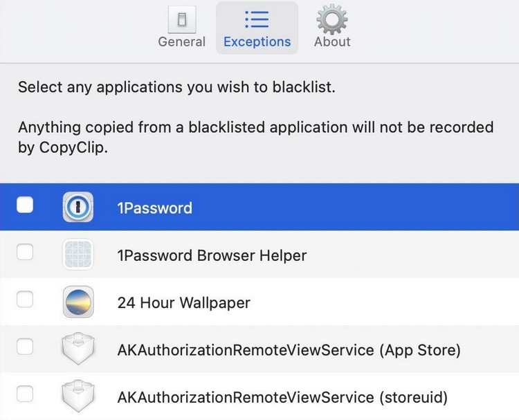Image resolution: width=519 pixels, height=420 pixels.
Task: Click the 24 Hour Wallpaper app icon
Action: [78, 302]
